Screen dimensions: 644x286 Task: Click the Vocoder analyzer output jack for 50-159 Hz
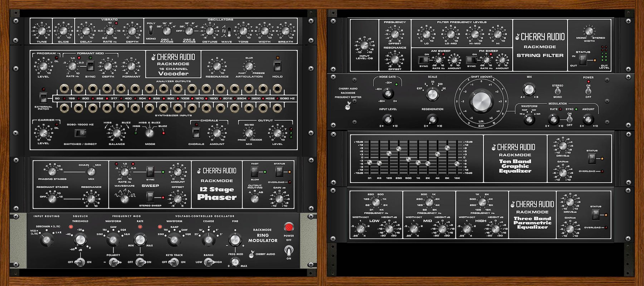click(64, 88)
